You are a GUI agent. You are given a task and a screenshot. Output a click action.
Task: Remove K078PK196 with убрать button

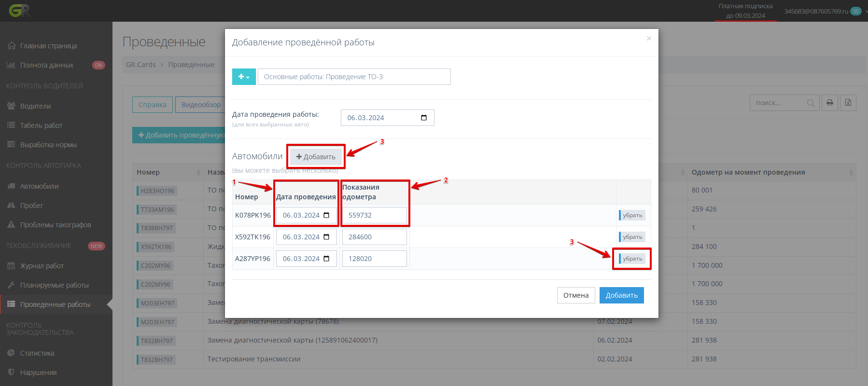click(632, 215)
